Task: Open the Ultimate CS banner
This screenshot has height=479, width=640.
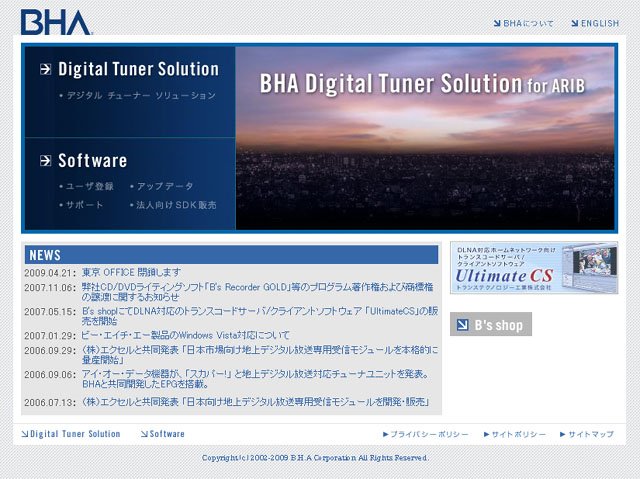Action: (x=534, y=268)
